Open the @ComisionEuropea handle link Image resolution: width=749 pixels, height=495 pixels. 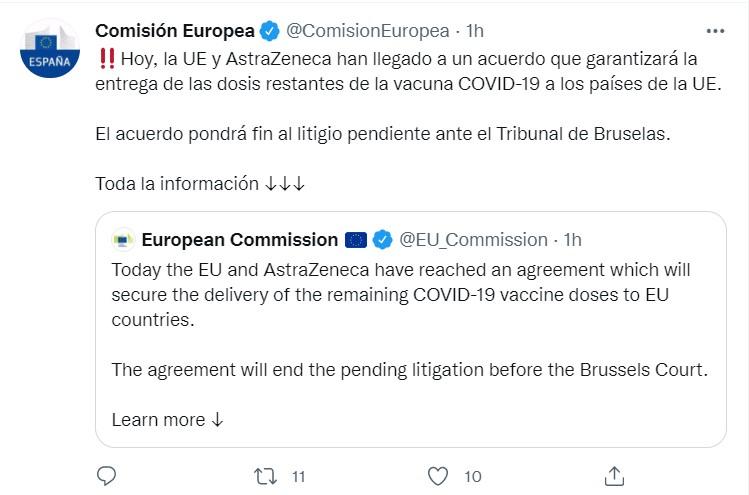(x=367, y=30)
